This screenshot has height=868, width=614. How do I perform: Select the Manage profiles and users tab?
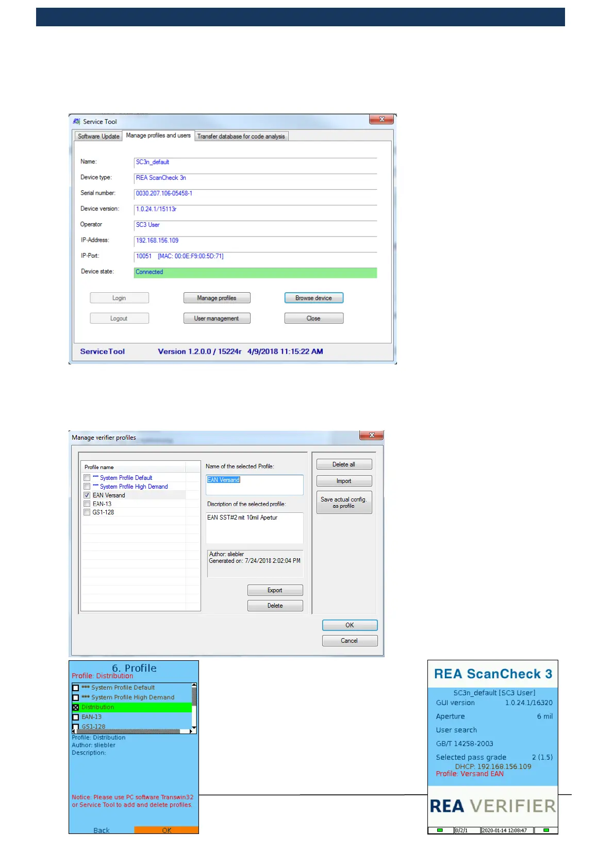tap(158, 136)
